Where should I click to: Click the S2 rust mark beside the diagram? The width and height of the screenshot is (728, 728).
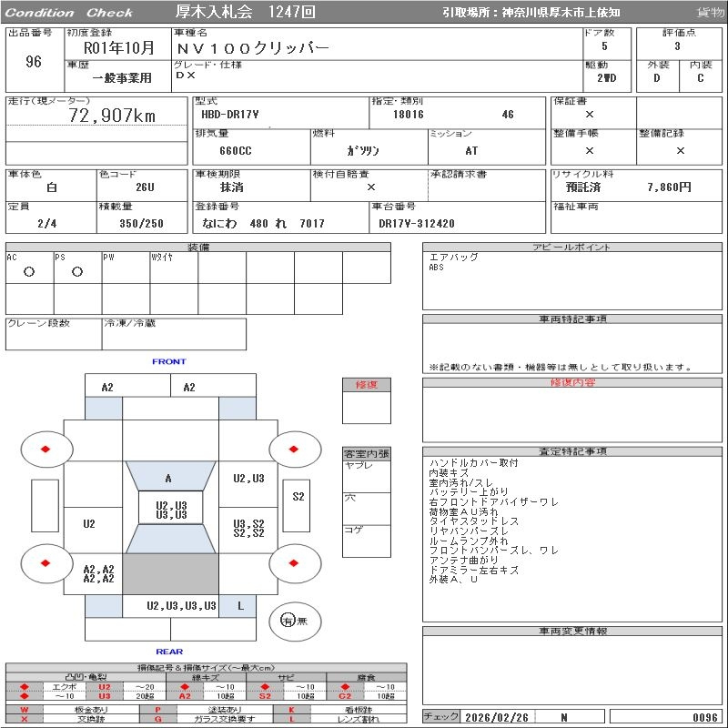(298, 497)
